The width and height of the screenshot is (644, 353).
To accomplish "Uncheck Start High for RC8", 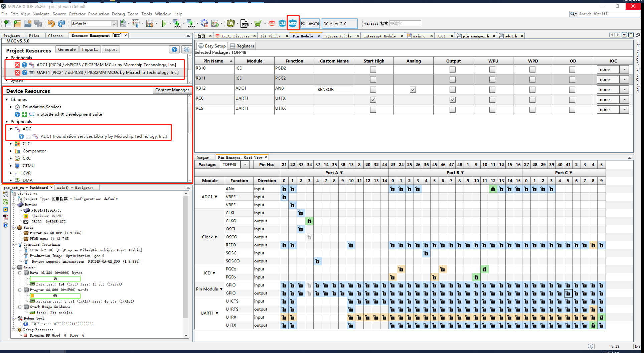I will coord(373,100).
